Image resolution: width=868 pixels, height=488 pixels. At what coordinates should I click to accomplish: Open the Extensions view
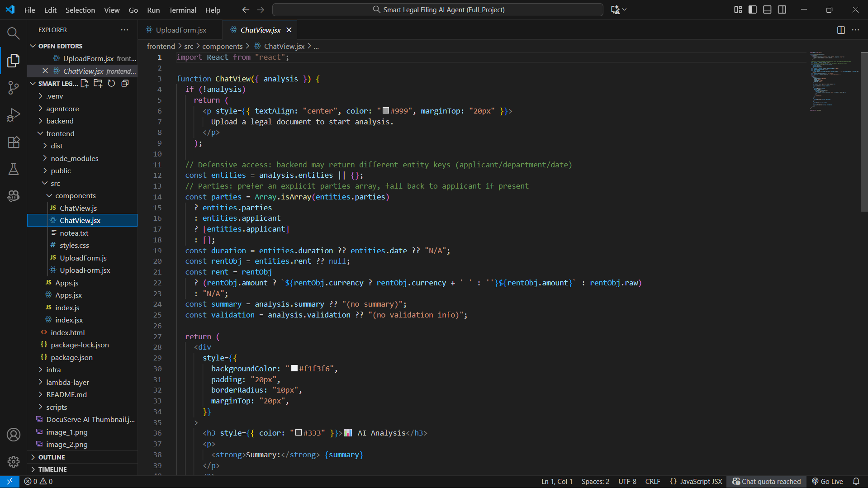coord(13,142)
